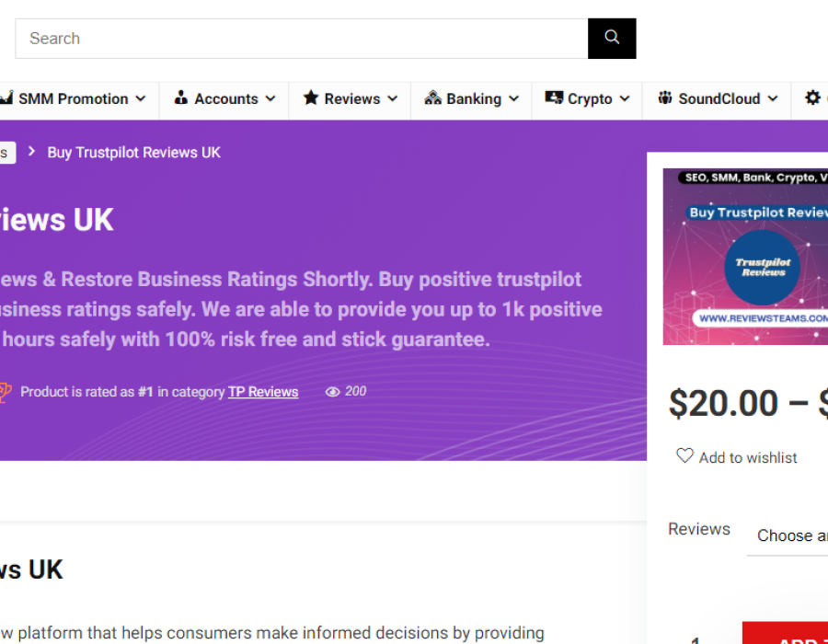Image resolution: width=828 pixels, height=644 pixels.
Task: Click the gear icon in navigation bar
Action: [x=812, y=98]
